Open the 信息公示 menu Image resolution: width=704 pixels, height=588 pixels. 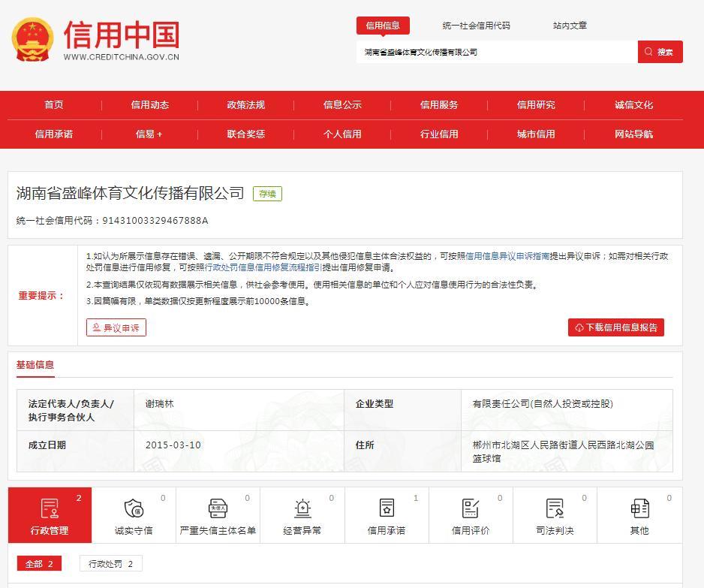point(342,104)
